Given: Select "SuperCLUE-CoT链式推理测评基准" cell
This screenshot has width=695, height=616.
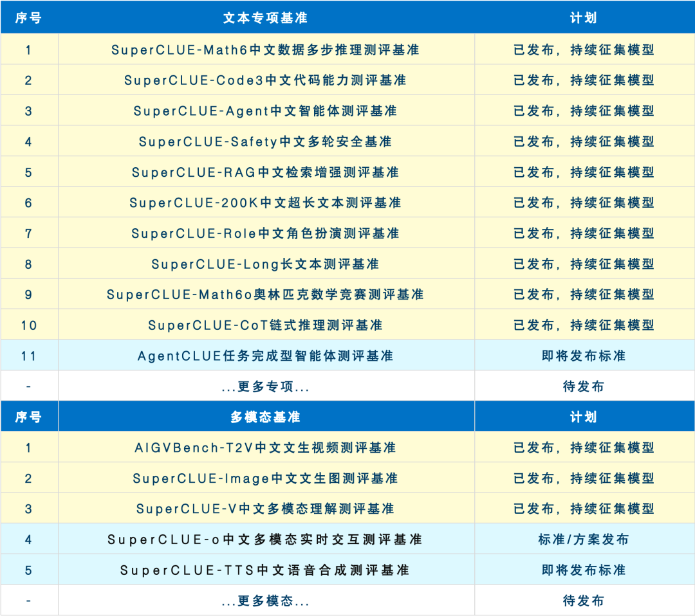Looking at the screenshot, I should pos(266,325).
